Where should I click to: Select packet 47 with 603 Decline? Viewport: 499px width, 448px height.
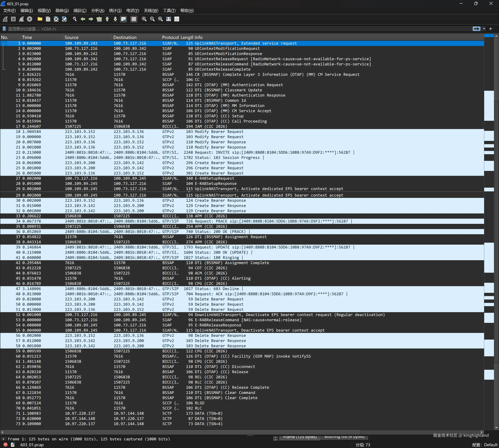[217, 289]
